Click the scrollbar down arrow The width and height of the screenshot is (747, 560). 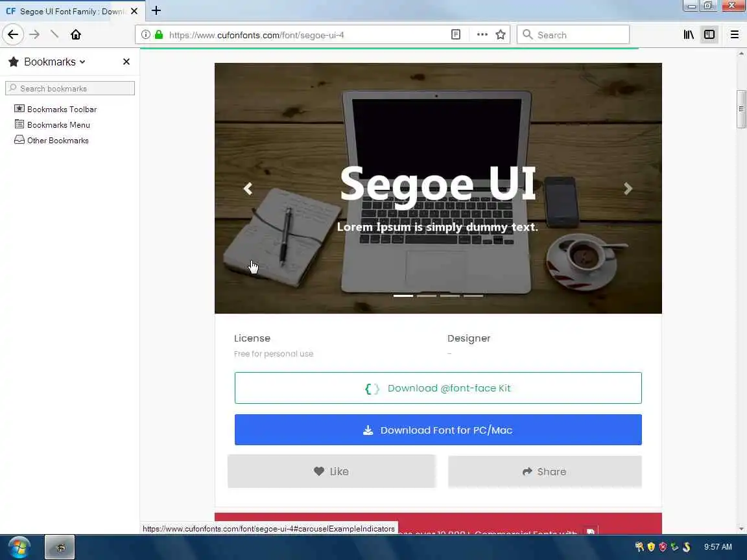(x=741, y=529)
